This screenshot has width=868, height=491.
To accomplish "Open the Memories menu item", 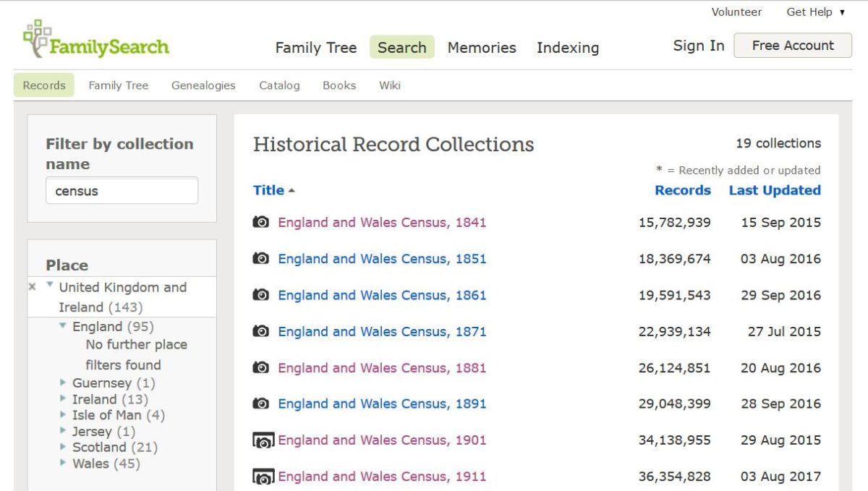I will click(x=482, y=48).
